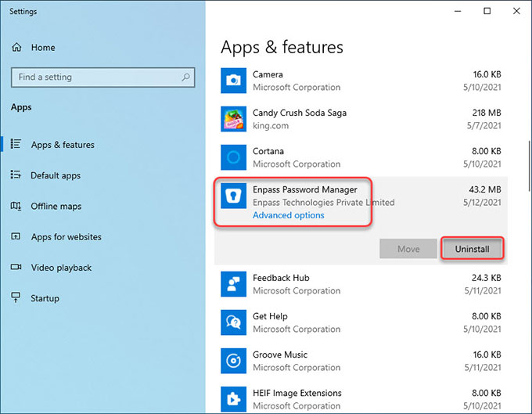Select the Get Help entry name
The image size is (532, 414).
point(270,316)
